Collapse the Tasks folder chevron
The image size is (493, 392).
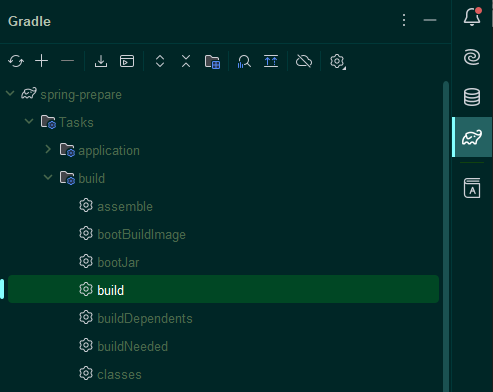click(29, 122)
